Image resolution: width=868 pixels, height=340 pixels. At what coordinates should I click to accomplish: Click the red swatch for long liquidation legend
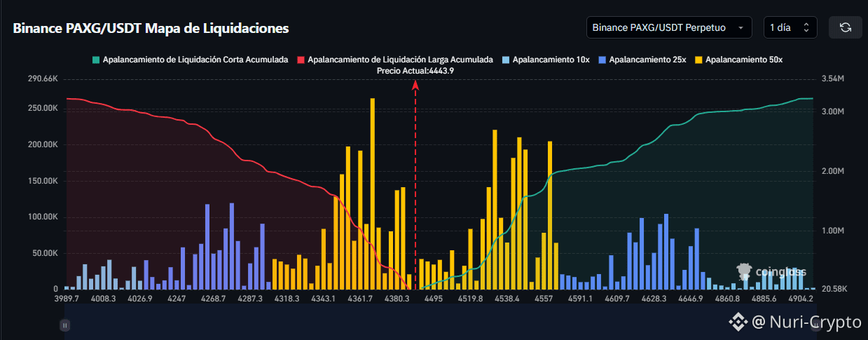301,60
